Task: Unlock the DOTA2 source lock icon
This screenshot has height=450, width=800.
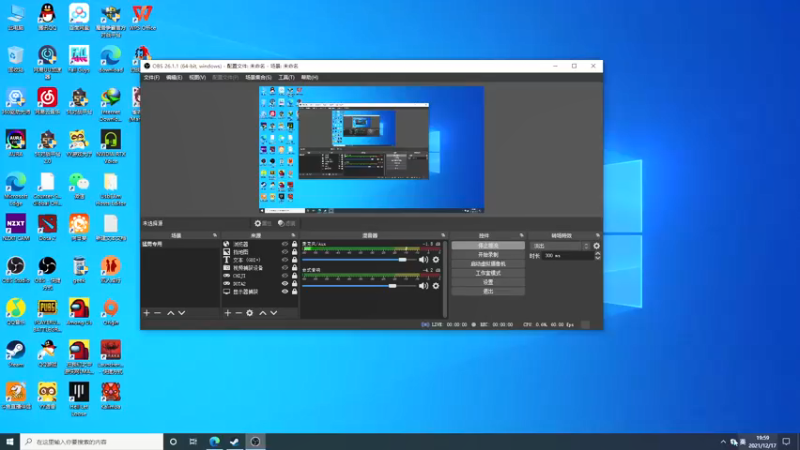Action: pyautogui.click(x=294, y=284)
